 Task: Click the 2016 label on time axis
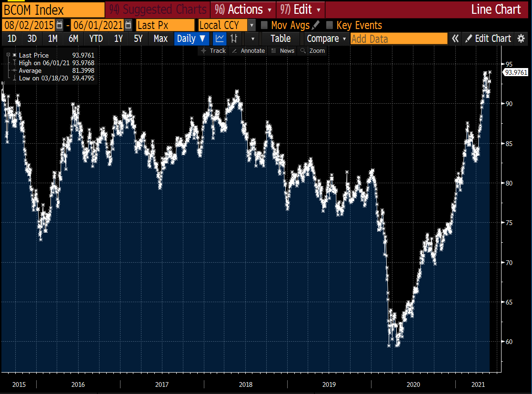point(78,384)
